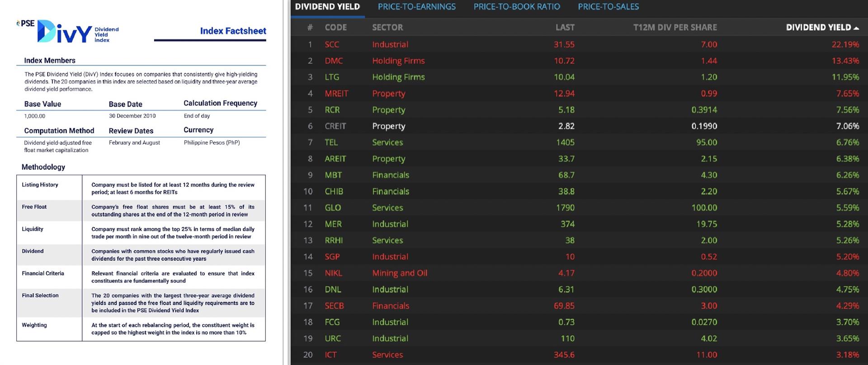Screen dimensions: 868x365
Task: Click the PSE DivY logo
Action: pyautogui.click(x=68, y=31)
